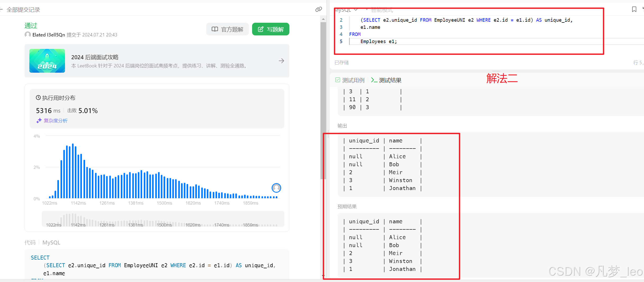Click the 执行用时分布 clock icon
The height and width of the screenshot is (282, 644).
(38, 98)
